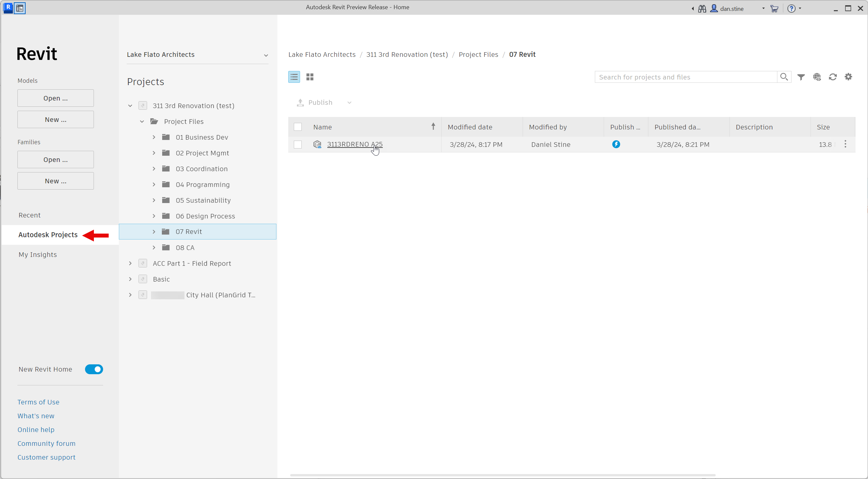Image resolution: width=868 pixels, height=479 pixels.
Task: Click the dan.stine user account icon
Action: coord(713,9)
